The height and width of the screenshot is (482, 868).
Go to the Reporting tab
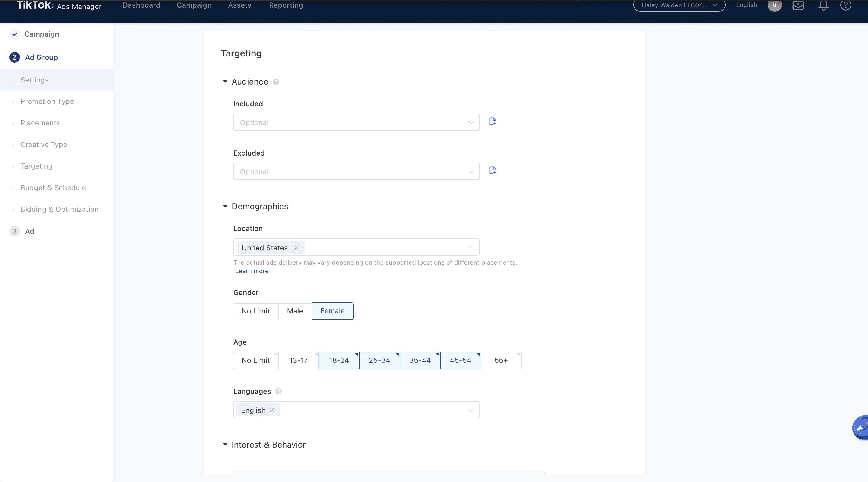point(286,5)
